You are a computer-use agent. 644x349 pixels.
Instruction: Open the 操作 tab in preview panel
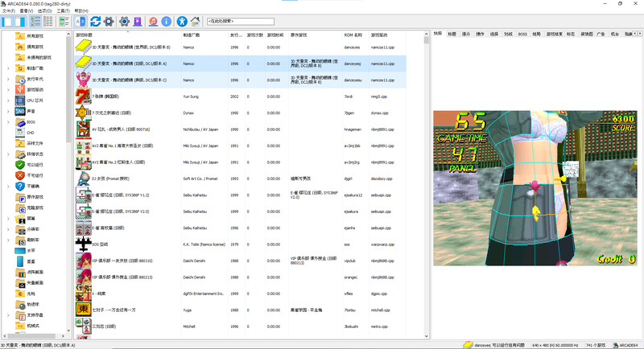tap(480, 34)
